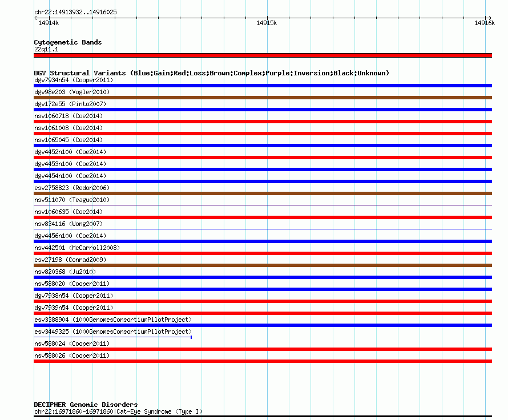Click the dgv7934n54 (Cooper2011) variant label
This screenshot has height=420, width=508.
coord(74,80)
